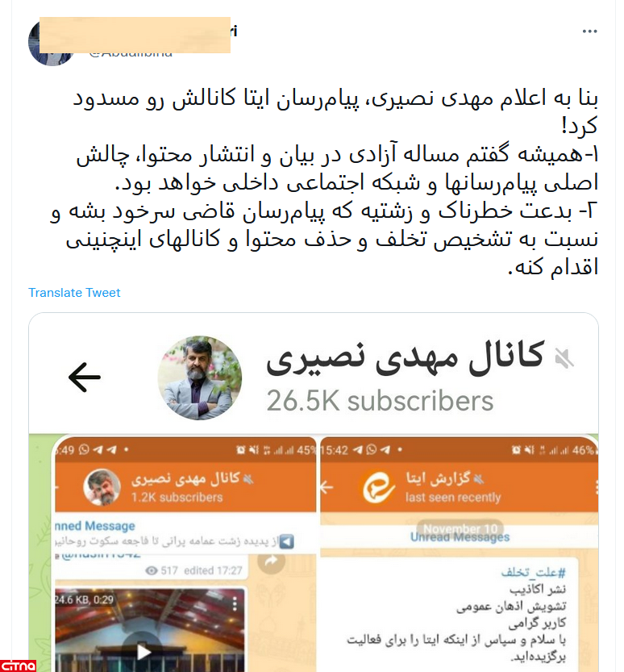This screenshot has width=624, height=672.
Task: Click the Citna logo watermark
Action: [18, 666]
